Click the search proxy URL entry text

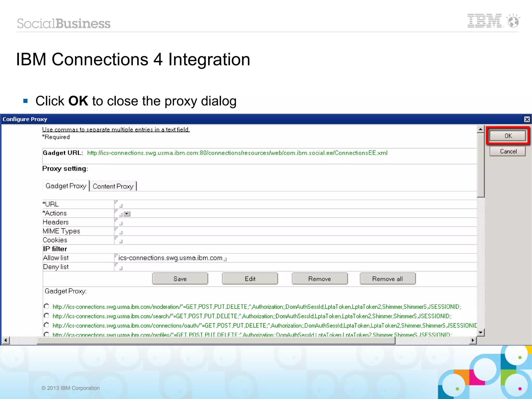[252, 316]
